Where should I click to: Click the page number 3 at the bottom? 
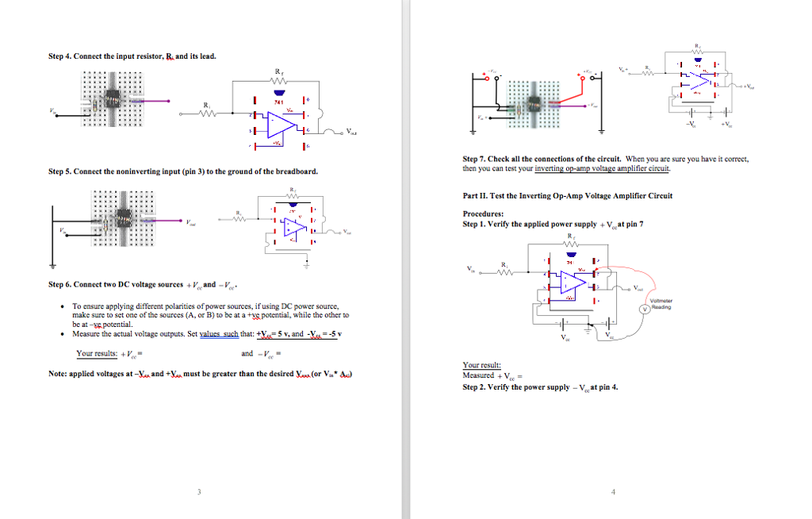[x=199, y=491]
